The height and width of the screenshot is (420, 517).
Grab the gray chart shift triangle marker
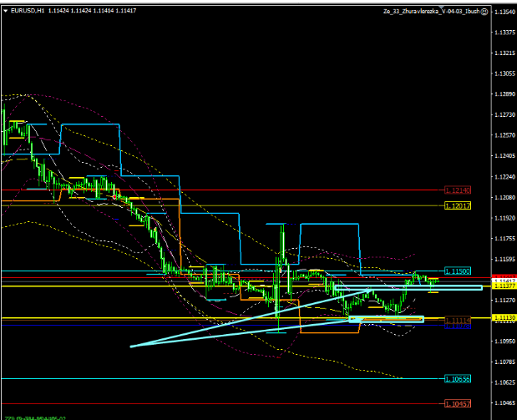click(x=442, y=8)
